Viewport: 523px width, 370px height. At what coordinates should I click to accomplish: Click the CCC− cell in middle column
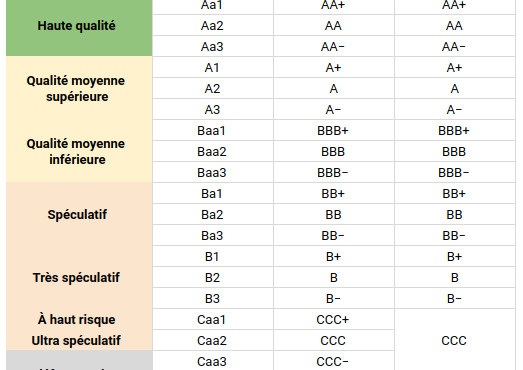coord(334,361)
